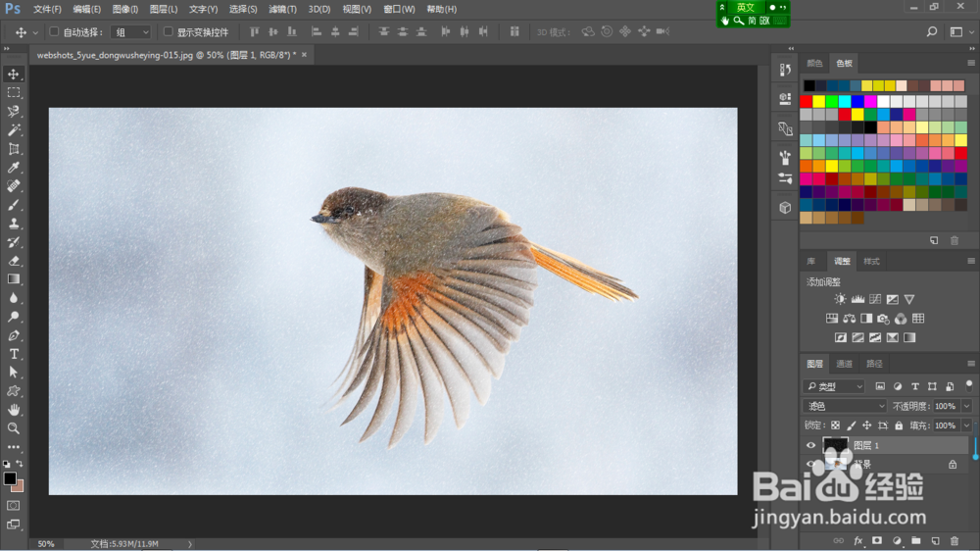Viewport: 980px width, 551px height.
Task: Open the swatches panel flyout menu
Action: (x=970, y=63)
